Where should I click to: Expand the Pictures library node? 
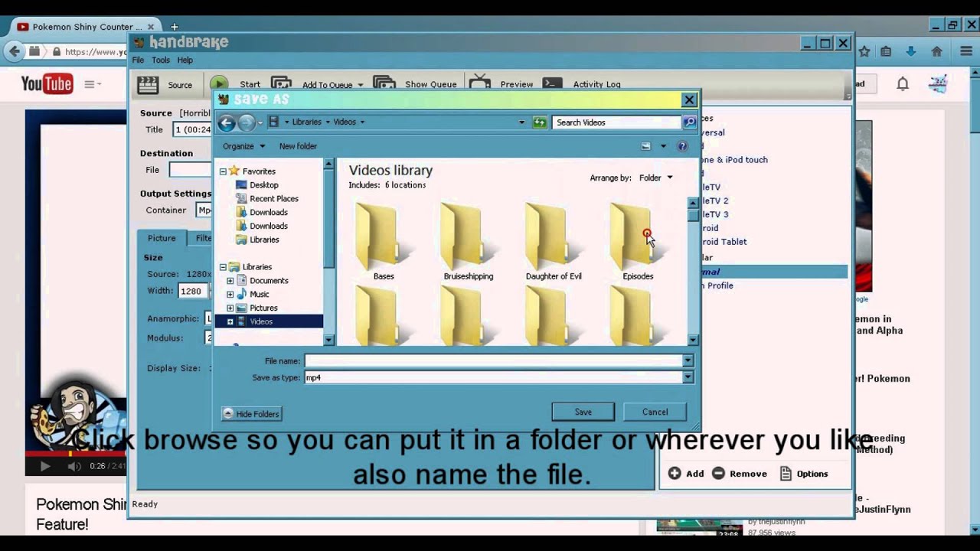[x=230, y=308]
